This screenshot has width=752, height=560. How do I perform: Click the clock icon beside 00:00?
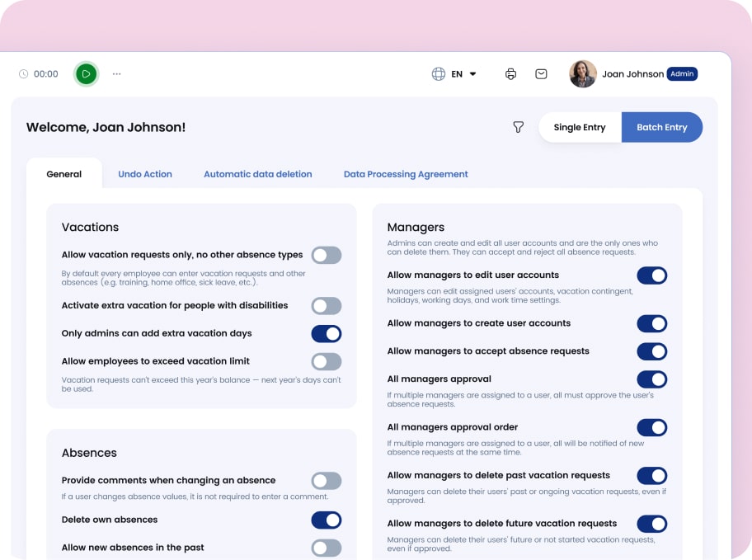click(23, 74)
